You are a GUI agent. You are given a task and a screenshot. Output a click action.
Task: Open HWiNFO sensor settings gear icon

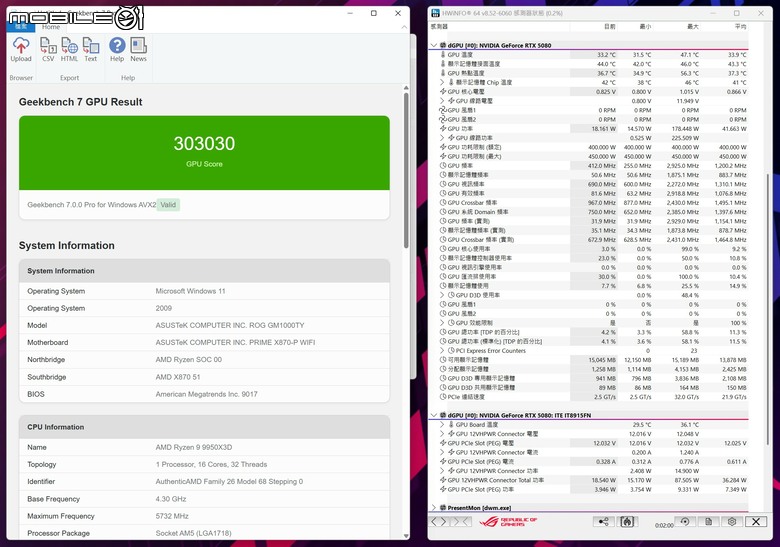pyautogui.click(x=732, y=521)
